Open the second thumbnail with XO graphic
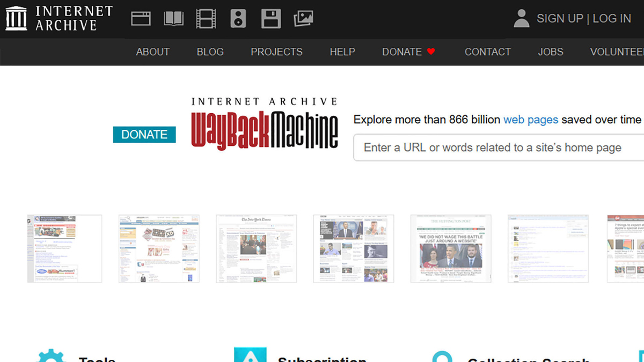The height and width of the screenshot is (362, 644). tap(159, 248)
